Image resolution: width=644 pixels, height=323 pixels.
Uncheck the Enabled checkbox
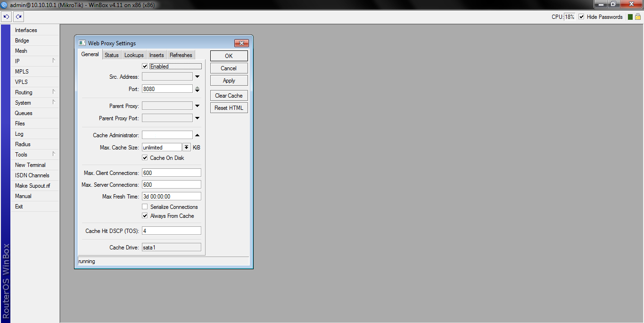pos(145,66)
